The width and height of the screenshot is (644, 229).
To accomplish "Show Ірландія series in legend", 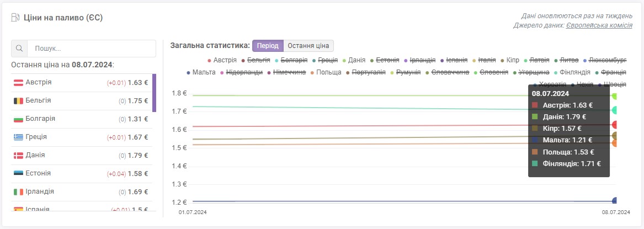I will click(420, 60).
